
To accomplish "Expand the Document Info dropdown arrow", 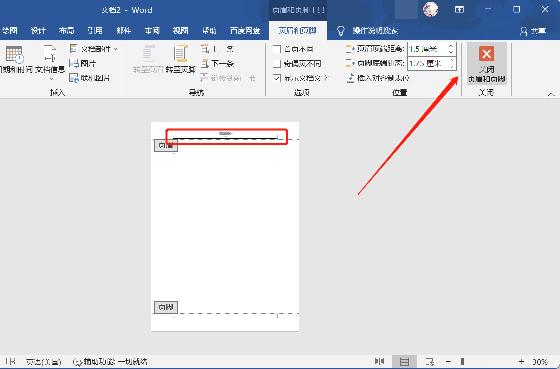I will tap(51, 79).
